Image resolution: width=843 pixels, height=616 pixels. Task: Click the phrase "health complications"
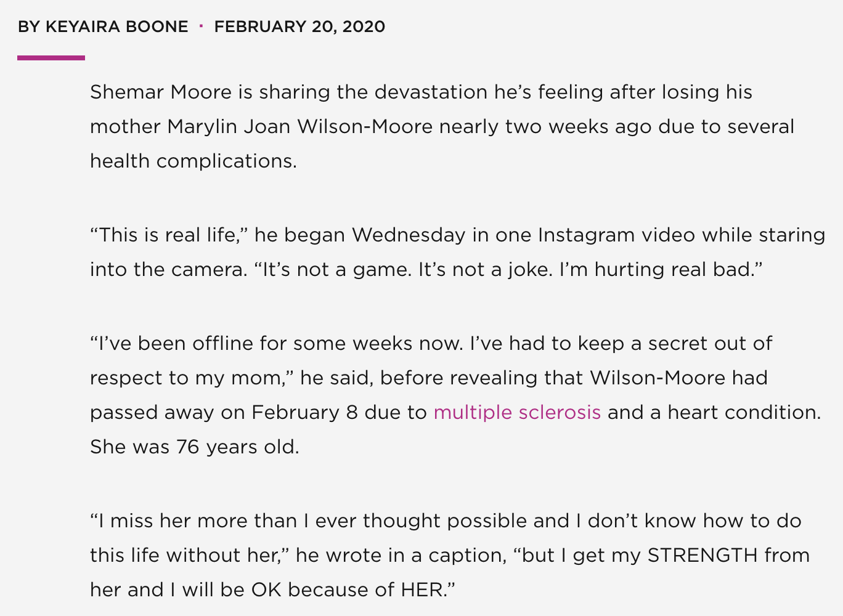click(193, 161)
